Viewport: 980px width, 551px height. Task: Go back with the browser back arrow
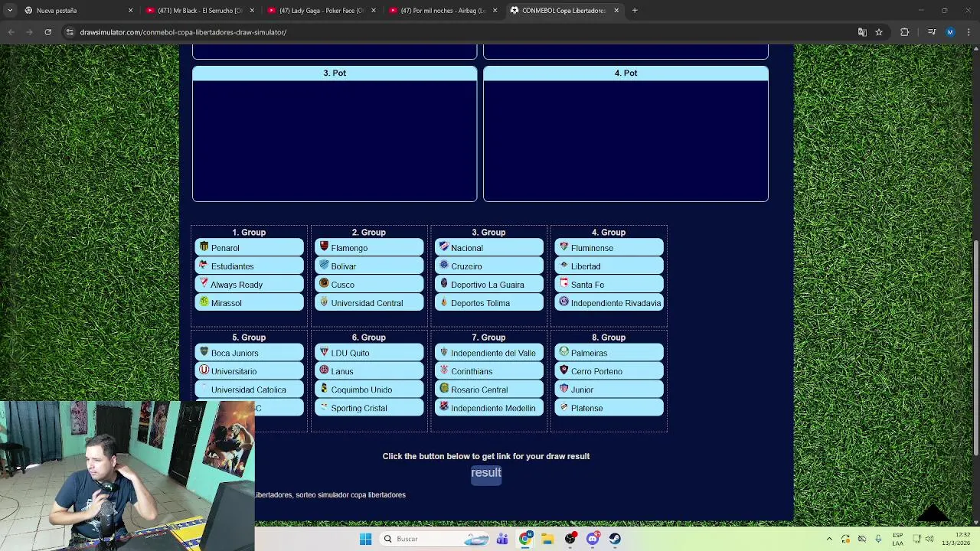tap(11, 32)
